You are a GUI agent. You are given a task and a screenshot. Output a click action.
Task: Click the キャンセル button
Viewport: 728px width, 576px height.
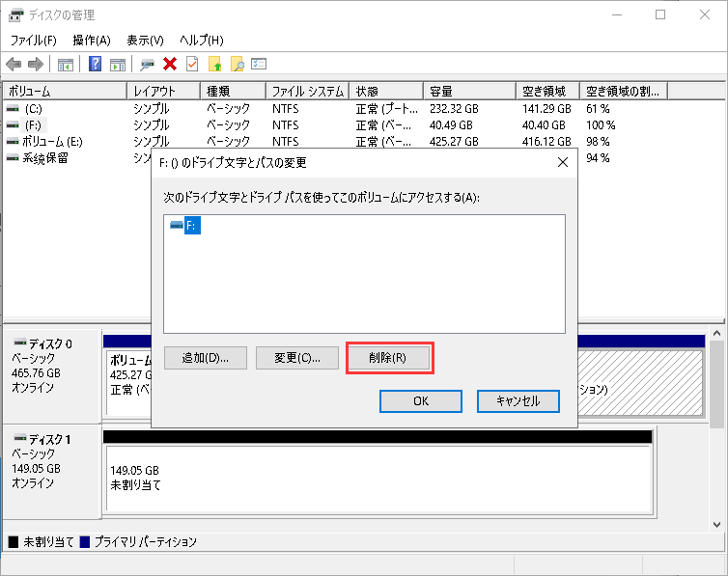[x=518, y=401]
